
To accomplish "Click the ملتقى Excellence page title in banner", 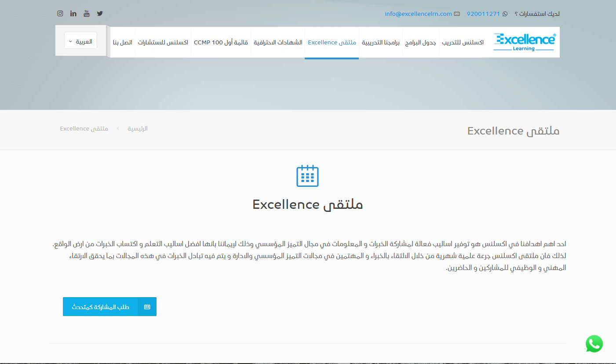I will point(513,131).
